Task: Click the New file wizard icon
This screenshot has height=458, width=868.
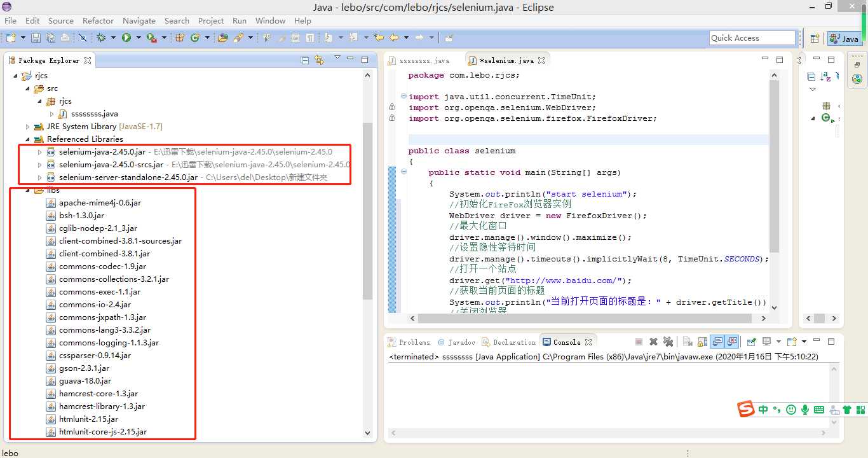Action: tap(11, 38)
